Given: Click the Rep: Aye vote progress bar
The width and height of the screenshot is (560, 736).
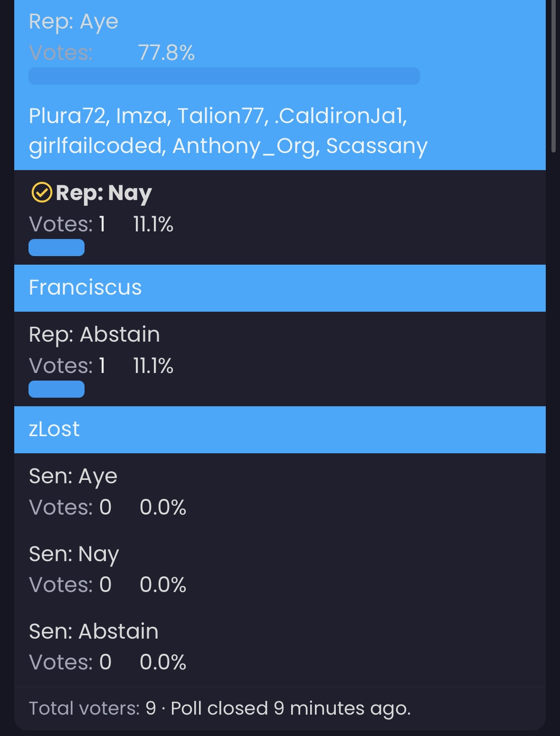Looking at the screenshot, I should (224, 76).
